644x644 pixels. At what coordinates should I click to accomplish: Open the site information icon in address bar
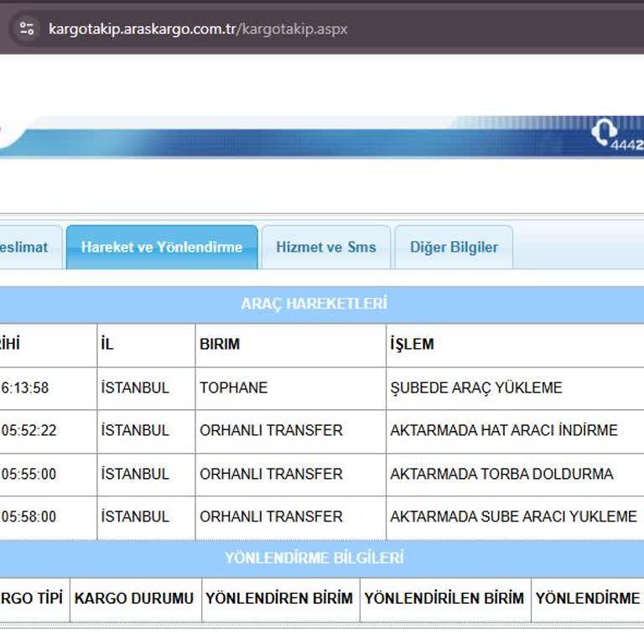point(27,29)
